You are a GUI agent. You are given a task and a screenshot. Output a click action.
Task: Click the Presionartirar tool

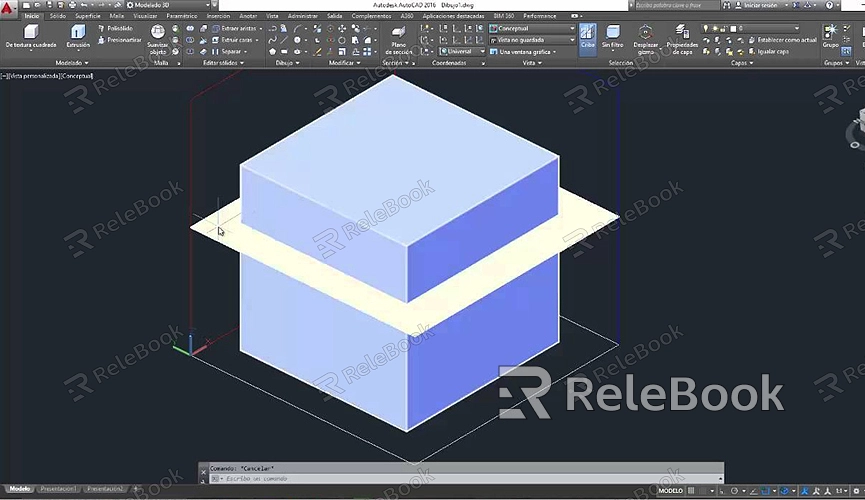(x=119, y=40)
